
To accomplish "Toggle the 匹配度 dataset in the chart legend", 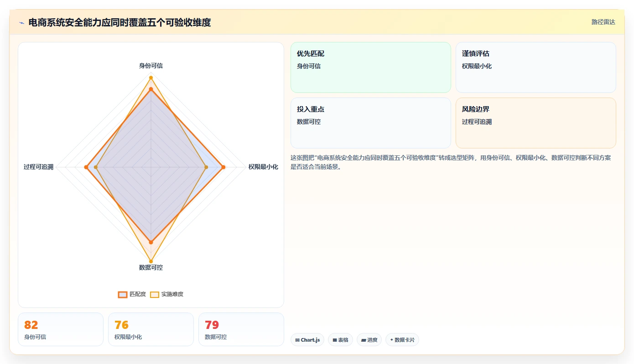I will click(x=132, y=294).
